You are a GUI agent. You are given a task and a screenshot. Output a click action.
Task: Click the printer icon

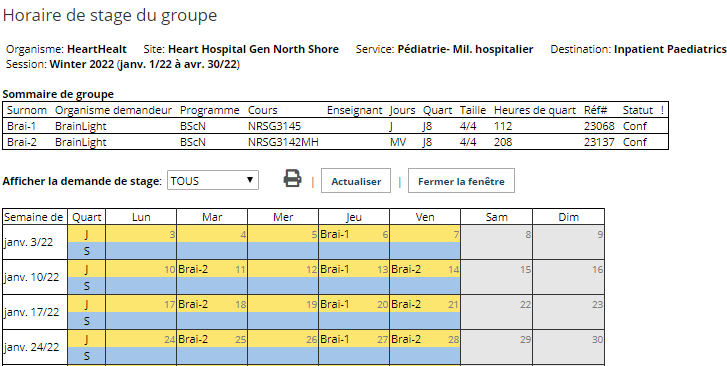(x=292, y=179)
